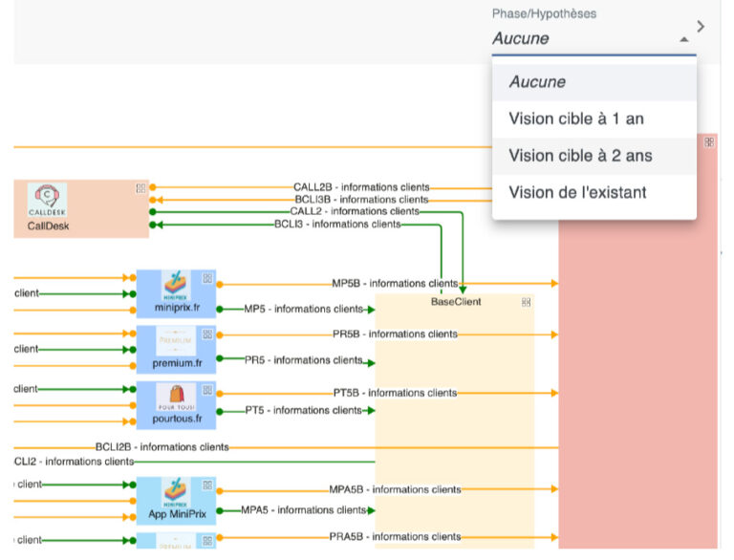This screenshot has height=560, width=734.
Task: Open the grid icon on BaseClient block
Action: point(527,302)
